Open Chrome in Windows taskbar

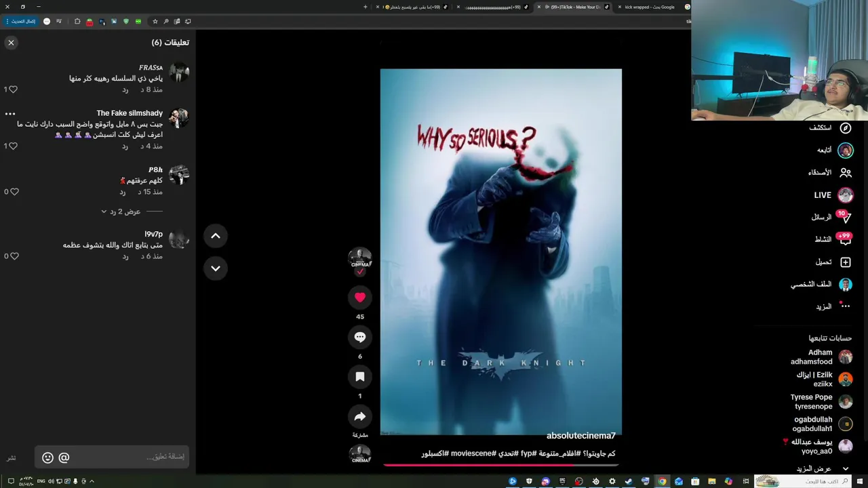pos(662,481)
